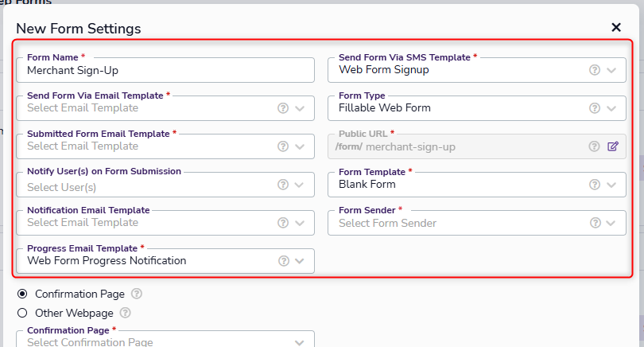Click help icon next to Other Webpage
This screenshot has height=347, width=644.
click(126, 314)
